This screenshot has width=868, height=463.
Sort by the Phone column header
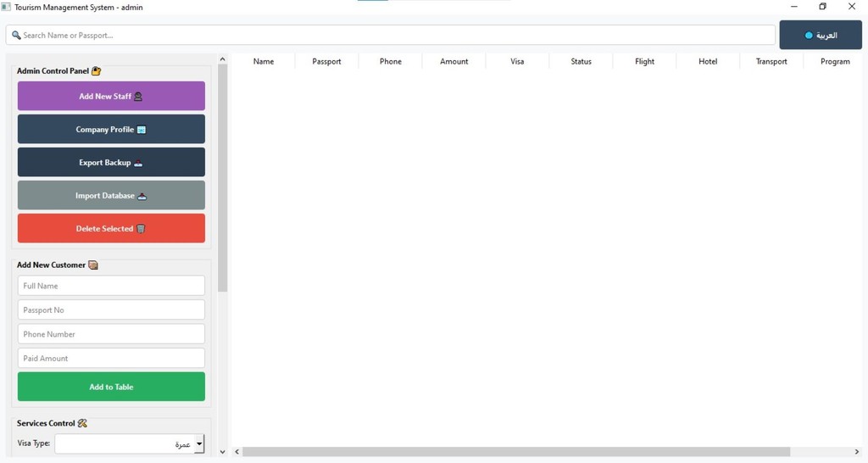click(x=390, y=61)
